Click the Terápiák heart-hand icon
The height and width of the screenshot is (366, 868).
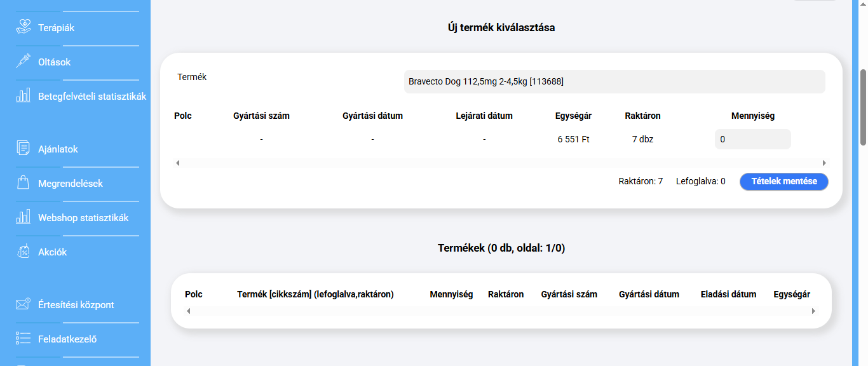pos(24,27)
